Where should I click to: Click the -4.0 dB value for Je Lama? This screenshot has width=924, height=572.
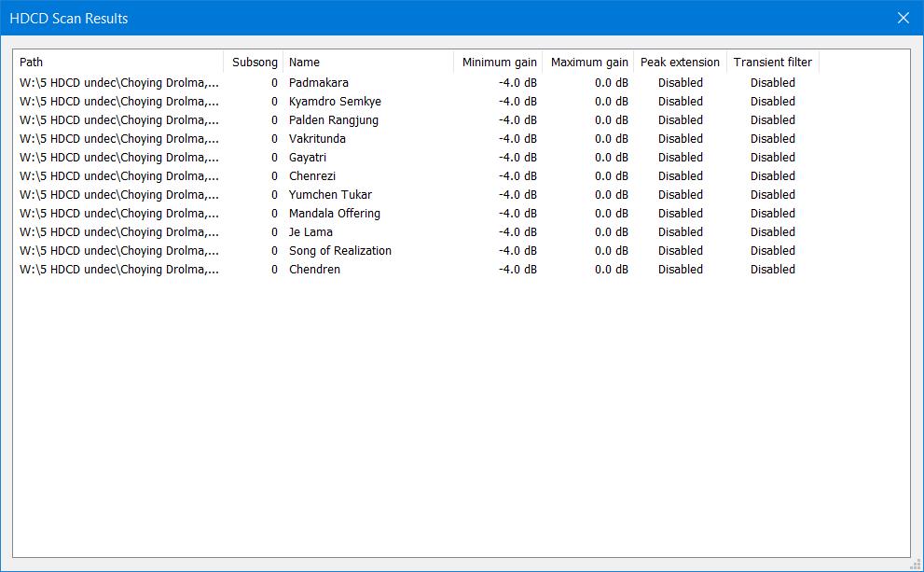(517, 231)
